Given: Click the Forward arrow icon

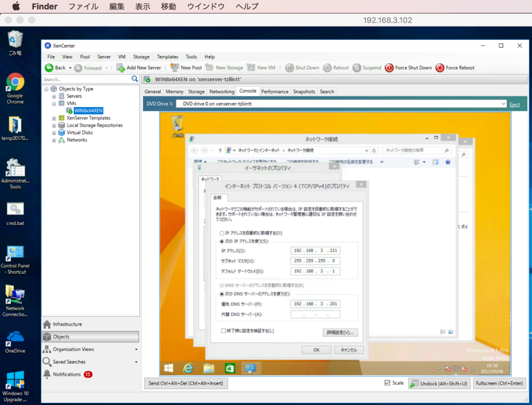Looking at the screenshot, I should 78,68.
